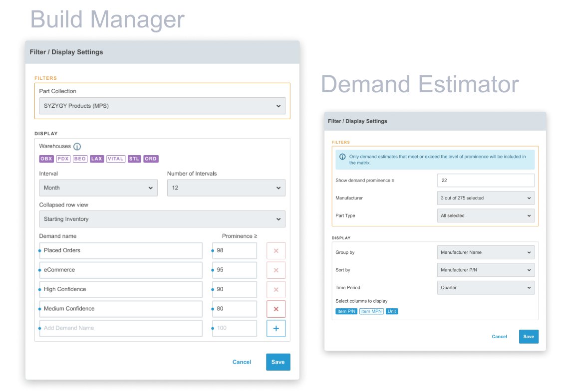Screen dimensions: 565x392
Task: Click the Add Demand Name field
Action: [121, 328]
